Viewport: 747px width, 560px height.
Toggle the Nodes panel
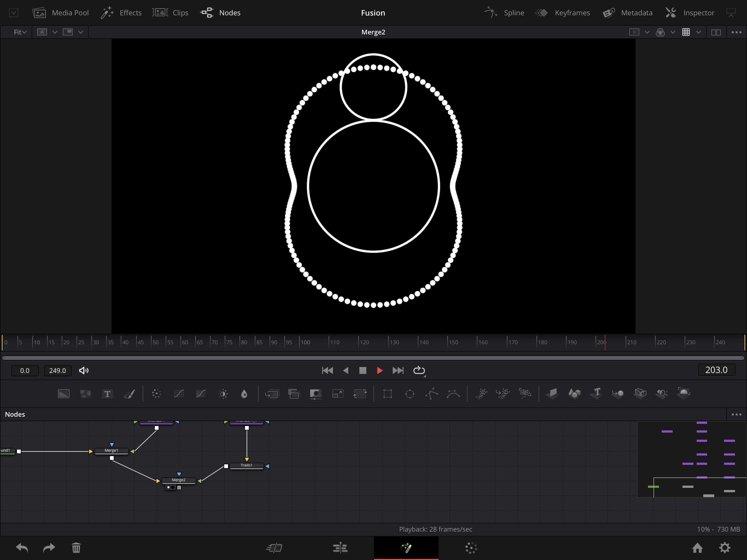coord(220,13)
